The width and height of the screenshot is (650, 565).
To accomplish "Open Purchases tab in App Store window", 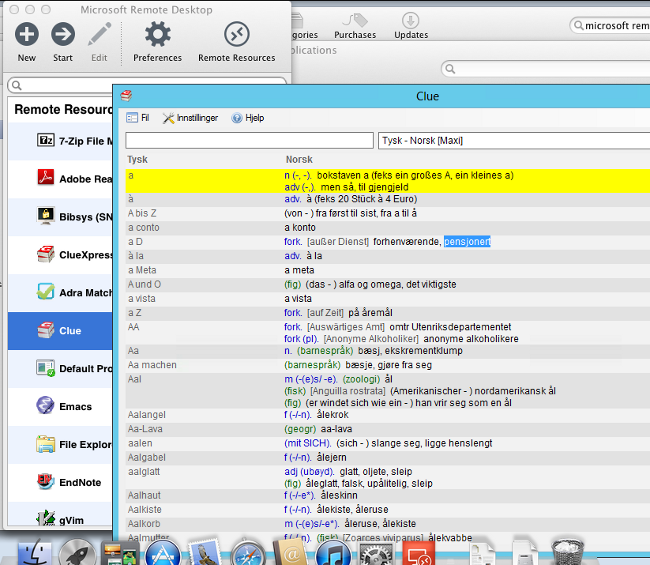I will point(355,26).
